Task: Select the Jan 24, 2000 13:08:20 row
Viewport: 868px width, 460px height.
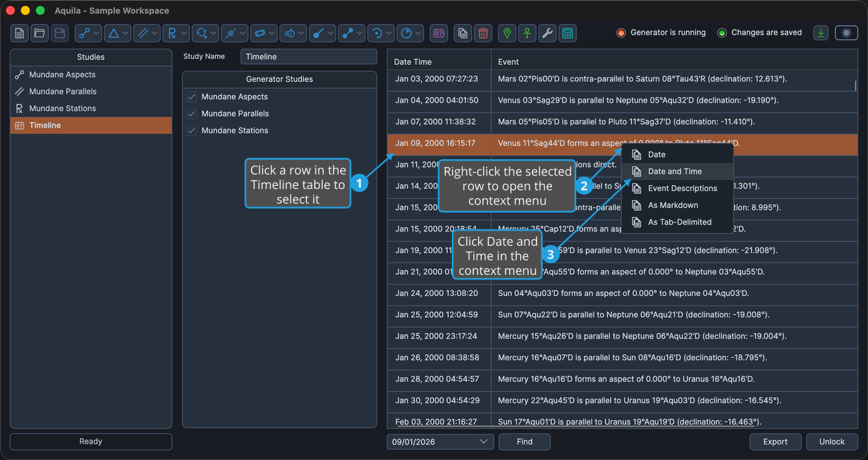Action: [622, 294]
